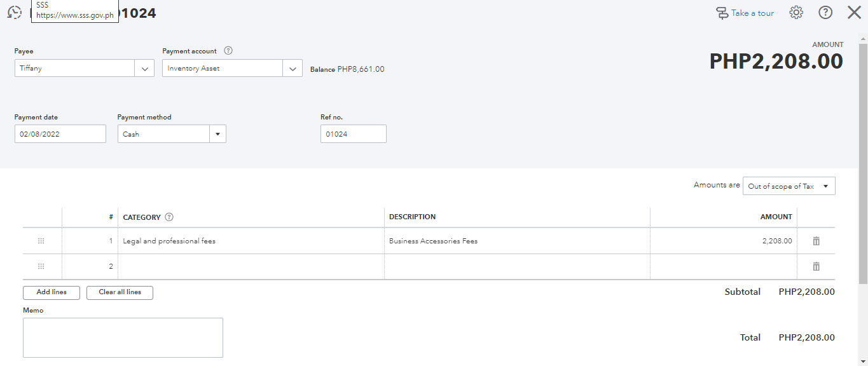Click the CATEGORY column header
The image size is (868, 366).
coord(142,217)
